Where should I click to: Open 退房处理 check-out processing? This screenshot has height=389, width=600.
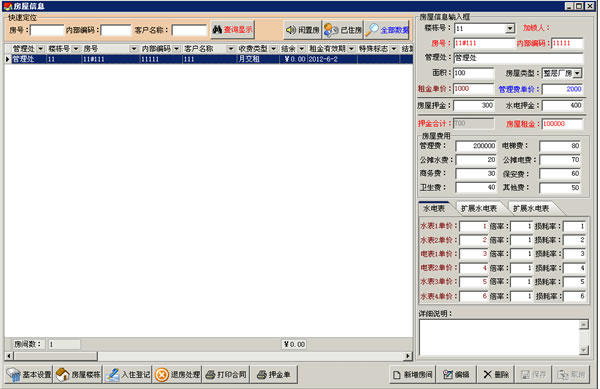[x=177, y=374]
